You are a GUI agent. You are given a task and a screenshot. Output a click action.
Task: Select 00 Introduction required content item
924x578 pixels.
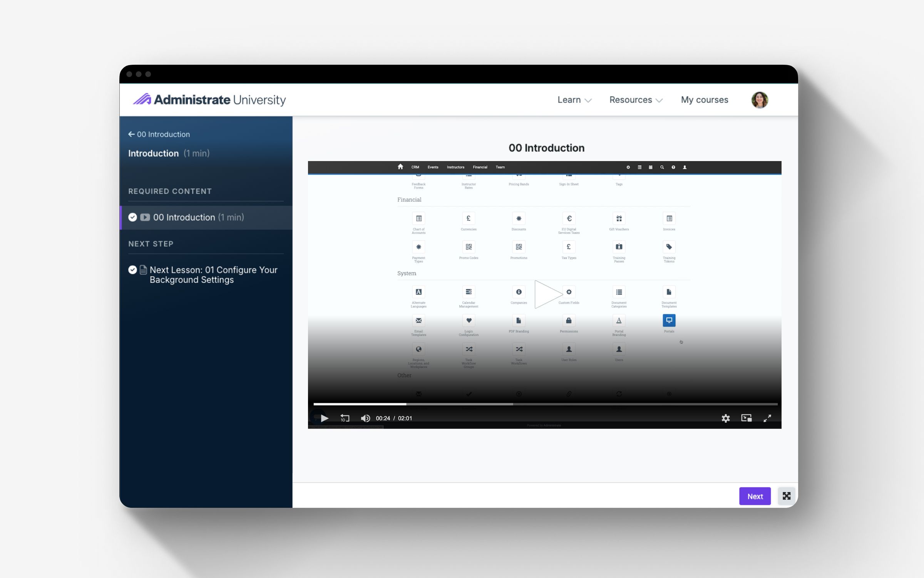point(206,217)
